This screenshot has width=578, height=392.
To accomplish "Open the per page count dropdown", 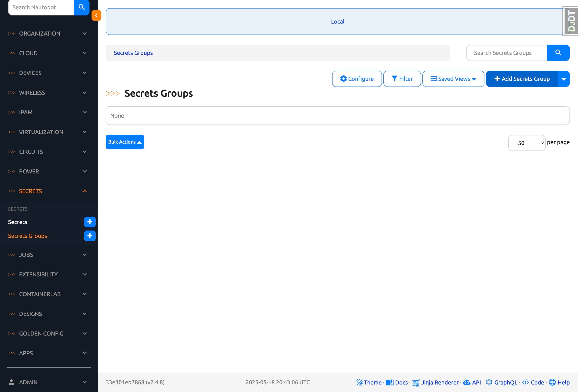I will [x=527, y=143].
